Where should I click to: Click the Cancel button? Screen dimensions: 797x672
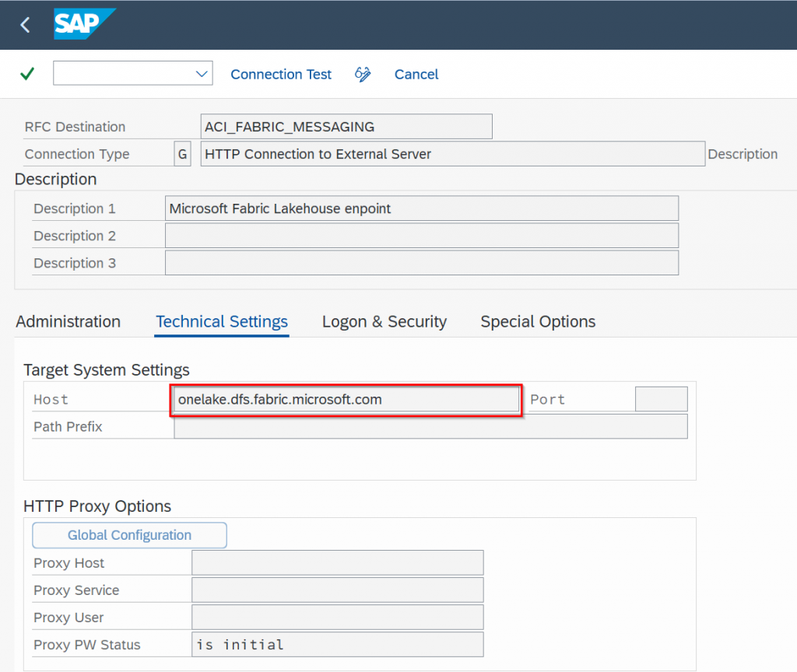click(x=416, y=74)
